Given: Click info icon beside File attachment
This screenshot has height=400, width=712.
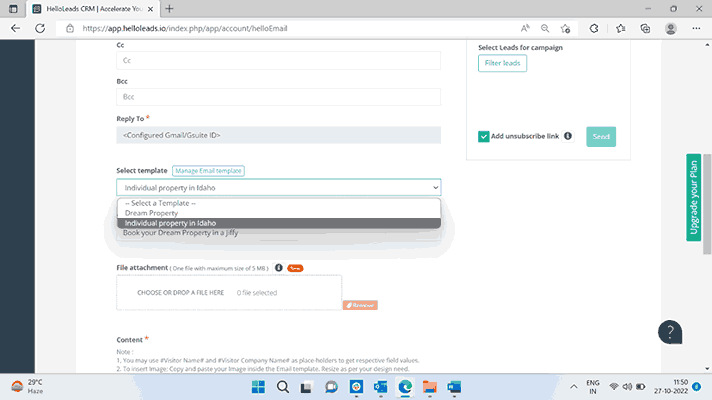Looking at the screenshot, I should pos(278,268).
